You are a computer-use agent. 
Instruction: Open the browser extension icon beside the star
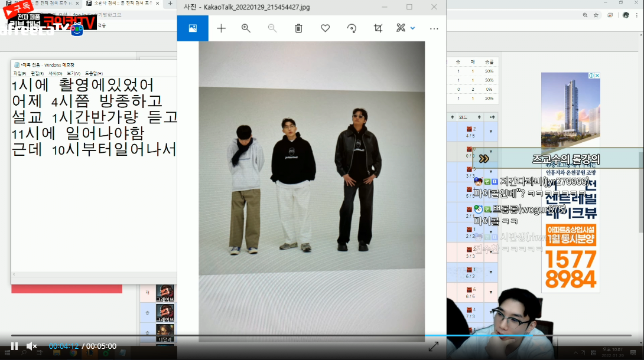pos(610,15)
